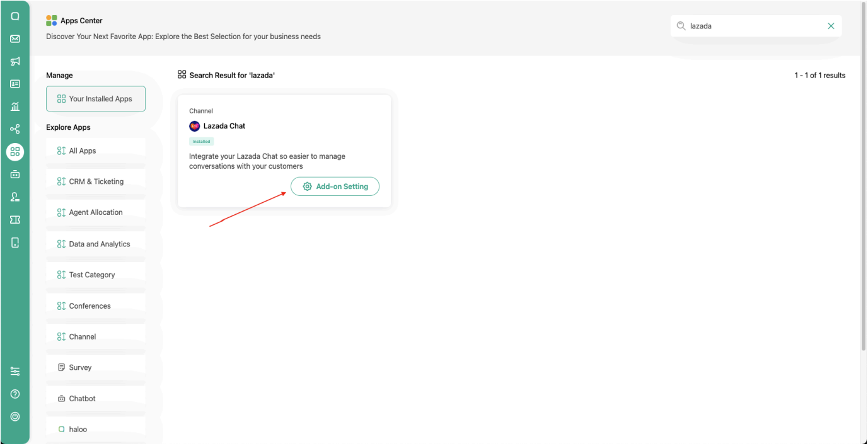This screenshot has width=868, height=446.
Task: Click the share-nodes integration sidebar icon
Action: pyautogui.click(x=15, y=129)
